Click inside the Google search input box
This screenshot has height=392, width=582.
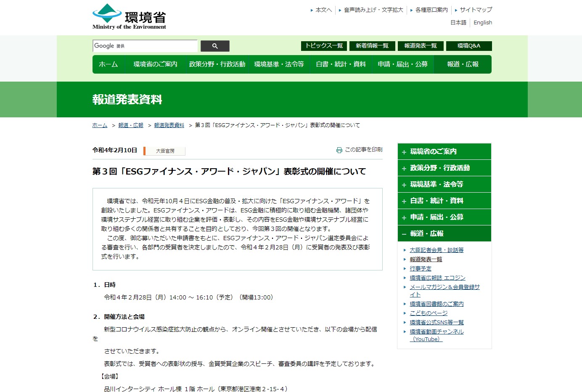click(145, 46)
